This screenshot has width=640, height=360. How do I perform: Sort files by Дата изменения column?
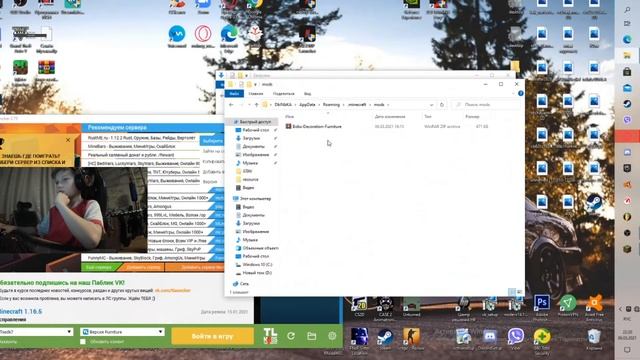(390, 117)
